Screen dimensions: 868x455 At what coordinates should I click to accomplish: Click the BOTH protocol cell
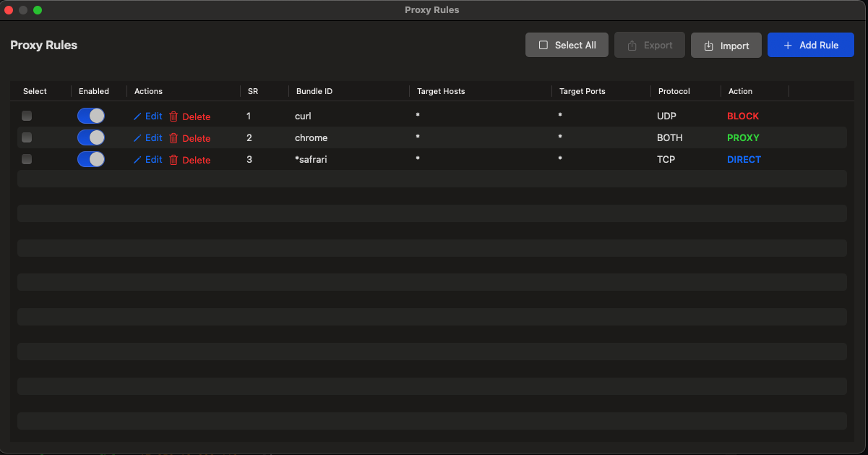click(670, 137)
